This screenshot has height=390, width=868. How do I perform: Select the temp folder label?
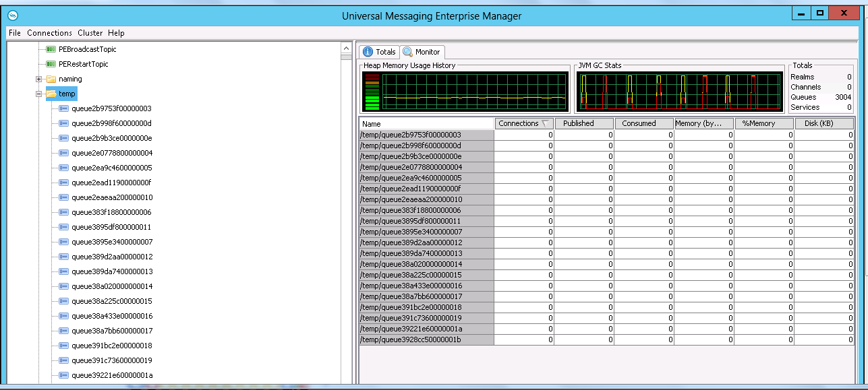pos(67,94)
